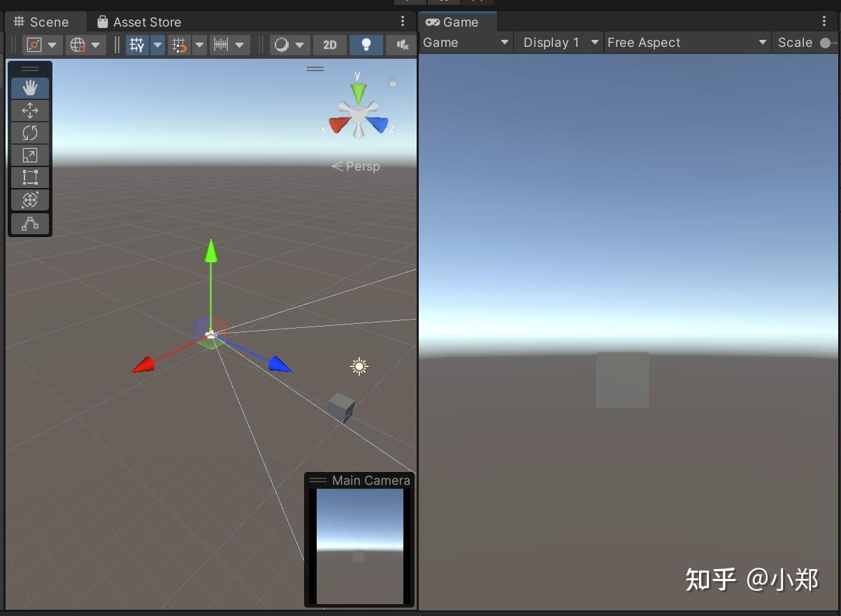Image resolution: width=841 pixels, height=616 pixels.
Task: Click the green Y axis cone on orientation gizmo
Action: [x=358, y=93]
